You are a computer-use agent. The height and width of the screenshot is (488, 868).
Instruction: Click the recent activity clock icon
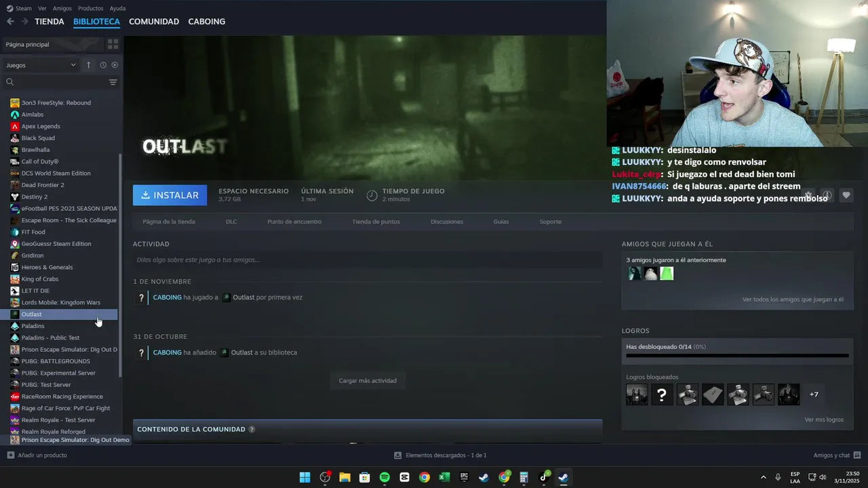(103, 65)
